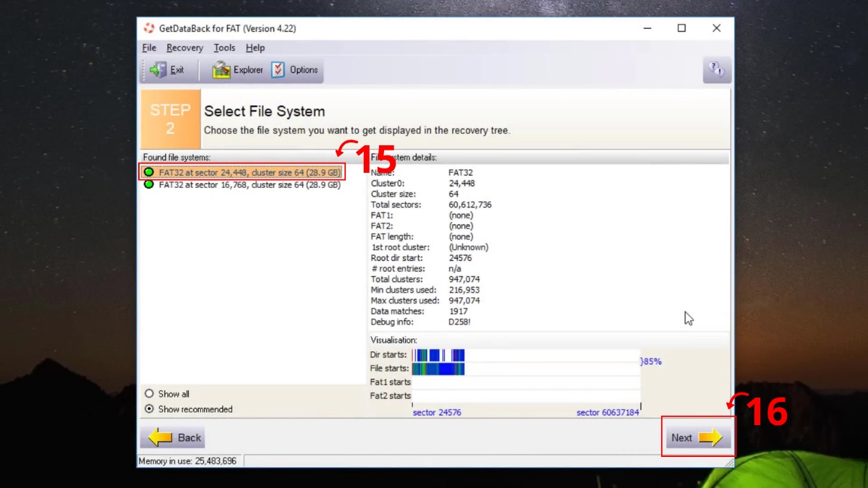Click the Total sectors value 60,612,736
The height and width of the screenshot is (488, 868).
pyautogui.click(x=470, y=205)
